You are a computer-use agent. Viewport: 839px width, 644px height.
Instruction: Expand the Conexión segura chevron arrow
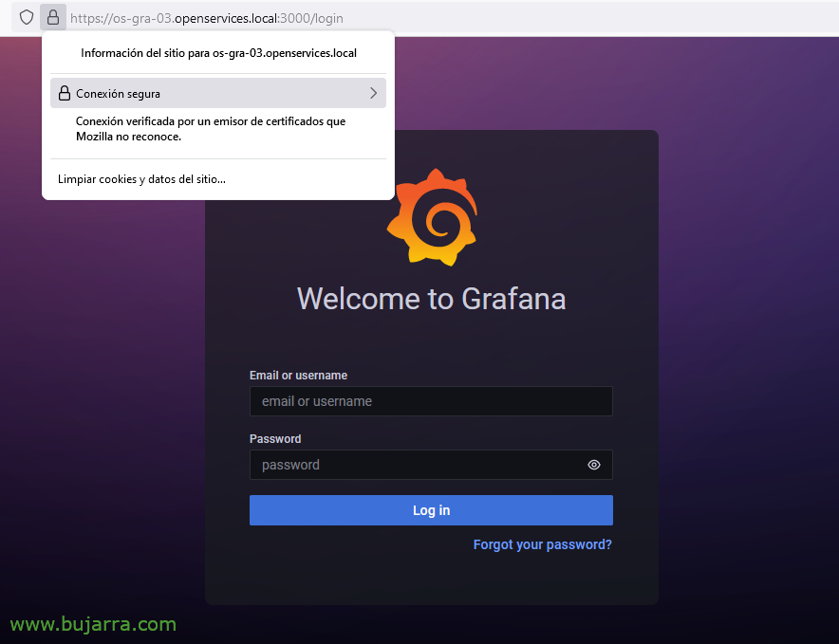point(374,93)
